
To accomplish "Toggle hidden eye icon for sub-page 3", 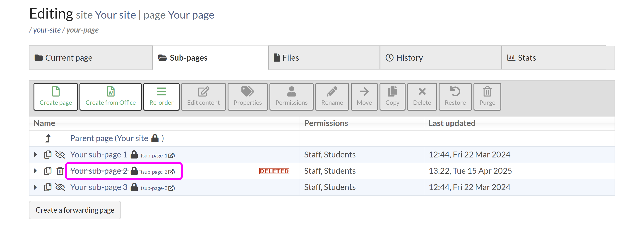I will [x=60, y=187].
